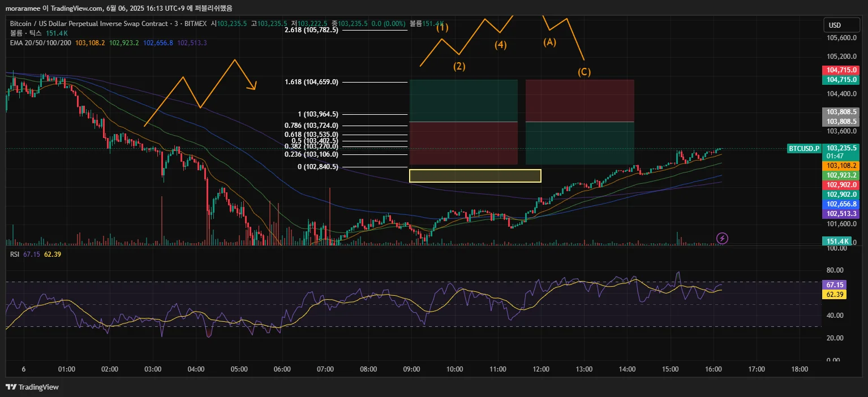Click the BTCUSD.P price label

803,149
